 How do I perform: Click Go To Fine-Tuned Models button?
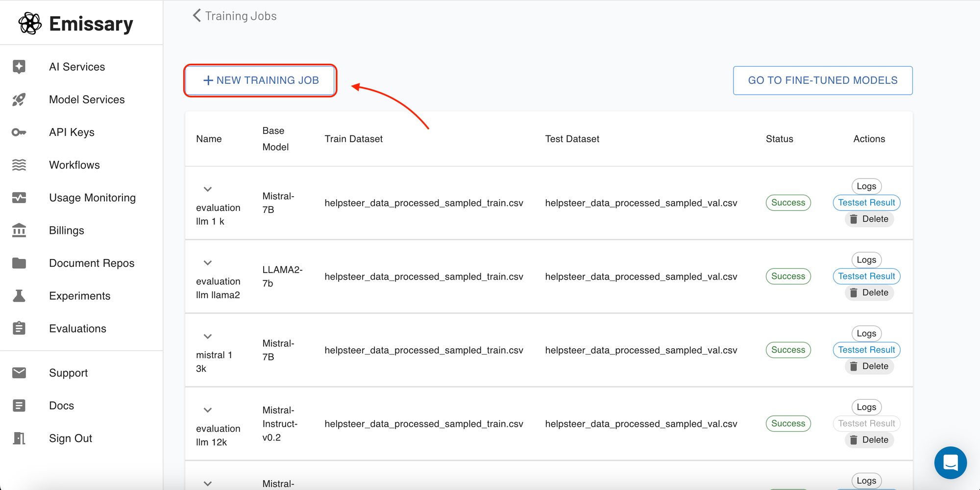[x=823, y=80]
